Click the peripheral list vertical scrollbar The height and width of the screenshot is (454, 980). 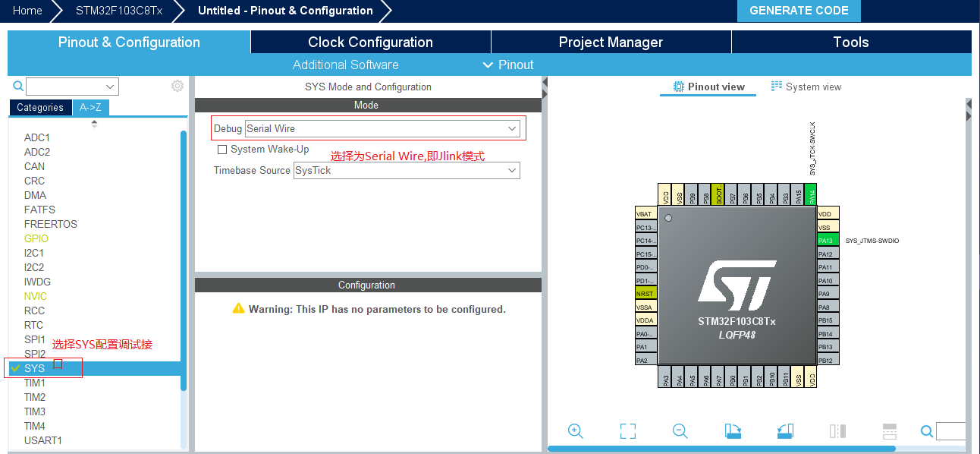point(184,260)
